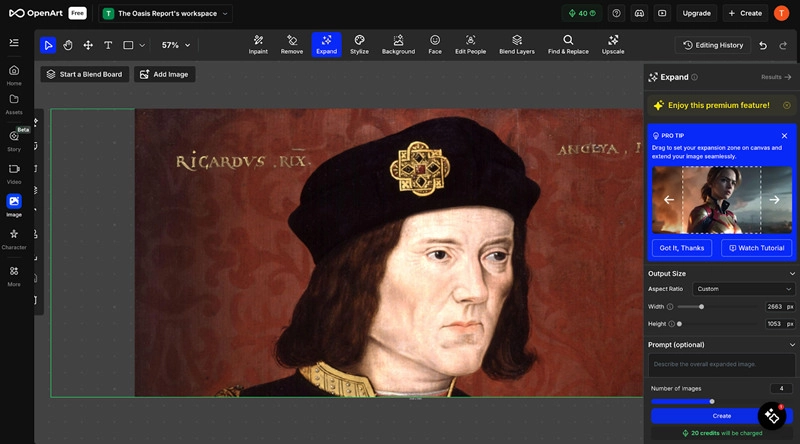Click the Expand info icon

[x=694, y=77]
